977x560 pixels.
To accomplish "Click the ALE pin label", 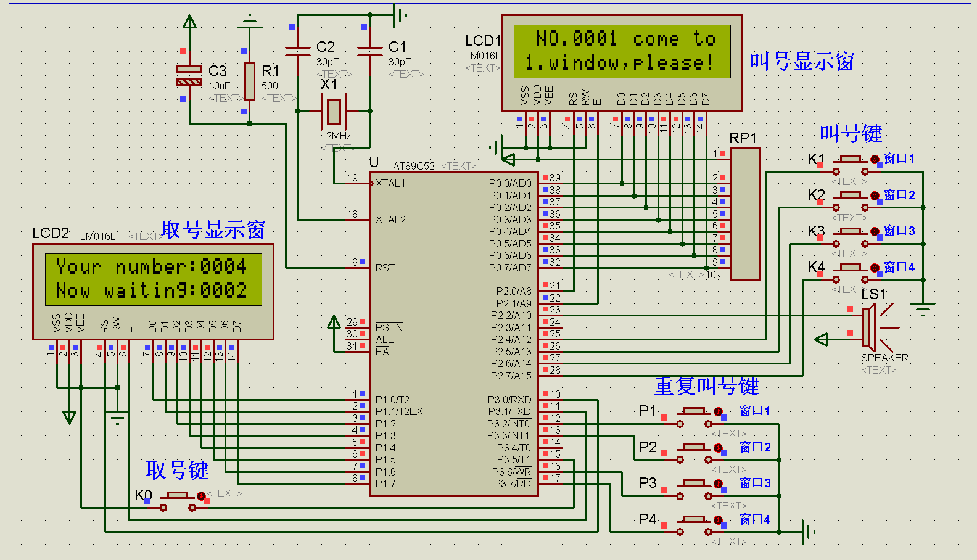I will [385, 340].
